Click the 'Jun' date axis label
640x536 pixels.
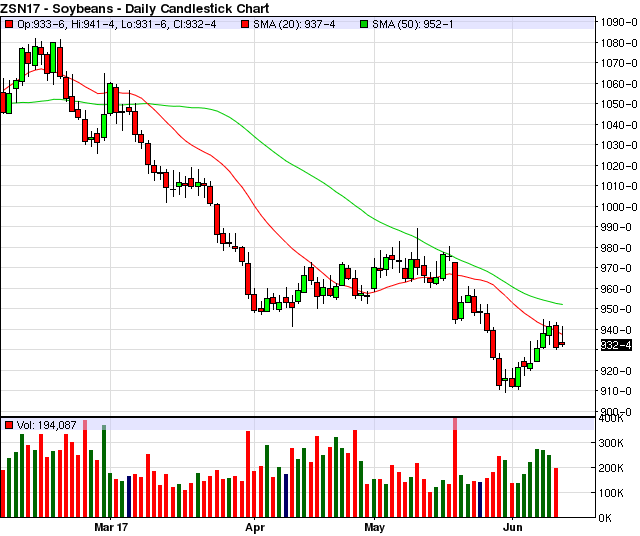[x=512, y=527]
